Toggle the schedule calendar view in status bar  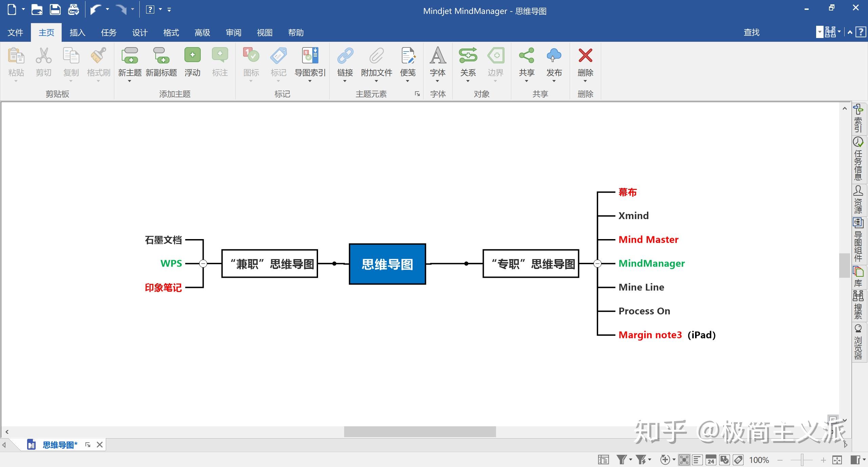(711, 460)
